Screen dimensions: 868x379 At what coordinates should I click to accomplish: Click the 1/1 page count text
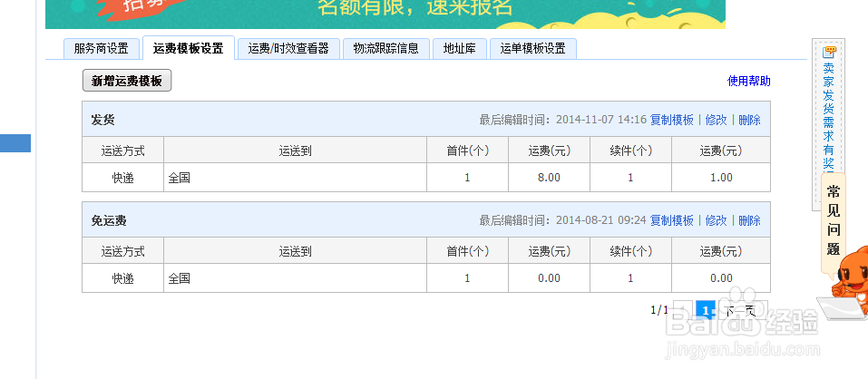(x=659, y=310)
